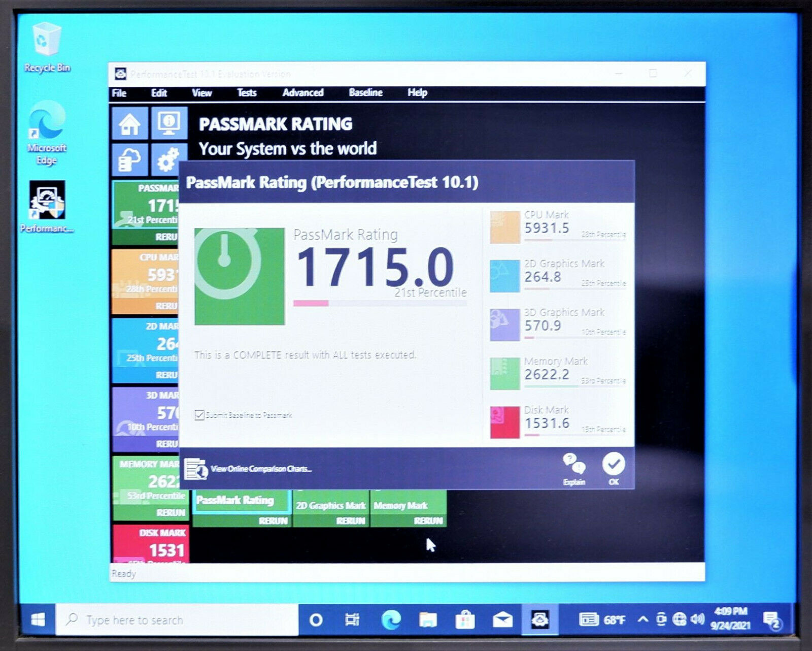Click the Explain question bubble icon
The width and height of the screenshot is (812, 651).
point(574,469)
